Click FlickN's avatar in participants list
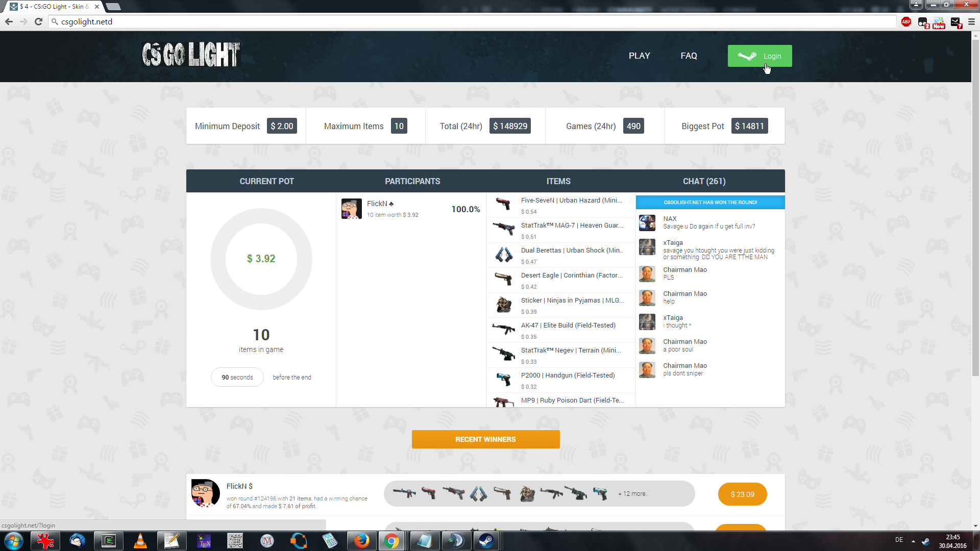 (352, 209)
